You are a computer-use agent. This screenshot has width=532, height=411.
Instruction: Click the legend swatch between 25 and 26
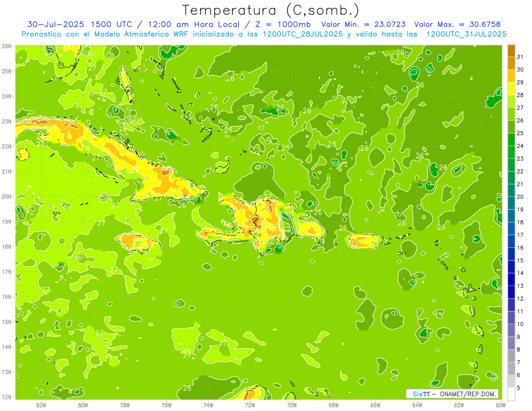pos(511,127)
